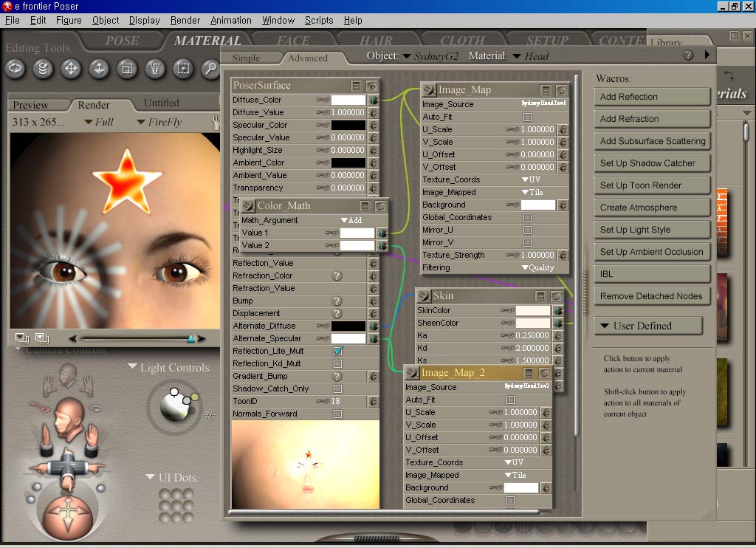Click the Set Up Toon Render button
This screenshot has width=756, height=548.
pyautogui.click(x=652, y=185)
